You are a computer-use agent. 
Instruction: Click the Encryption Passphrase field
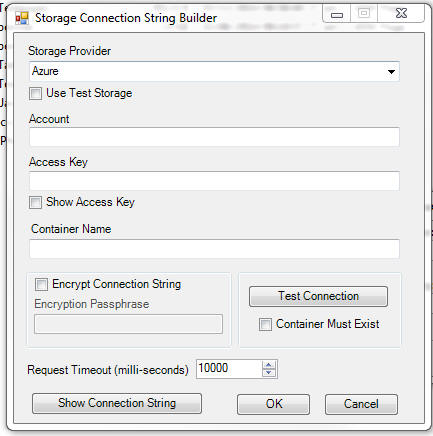(128, 324)
